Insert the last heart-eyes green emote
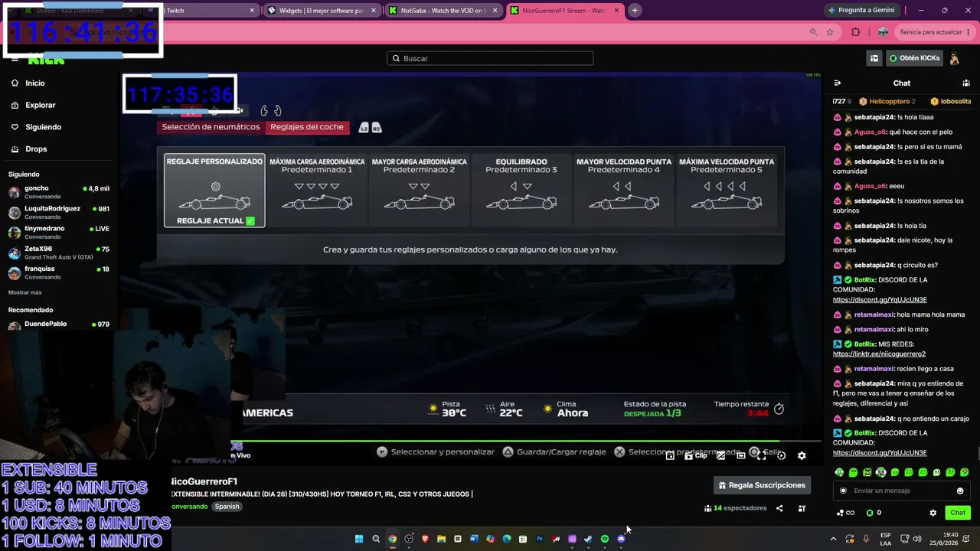 964,472
